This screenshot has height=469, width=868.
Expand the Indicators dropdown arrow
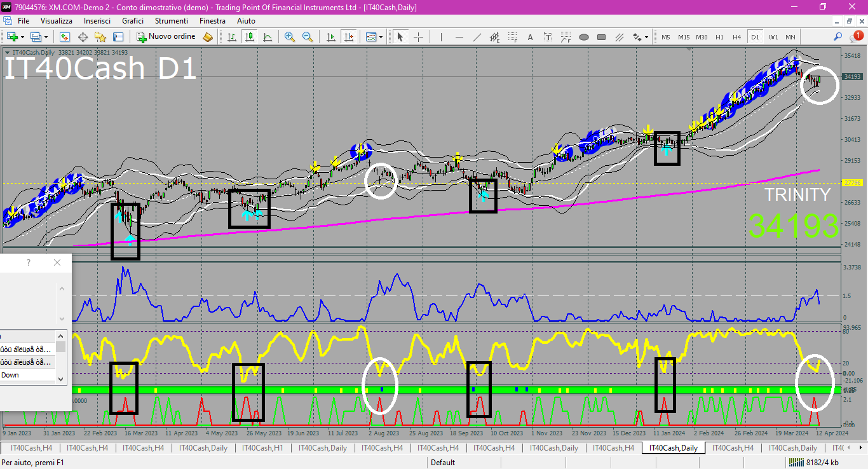tap(381, 37)
